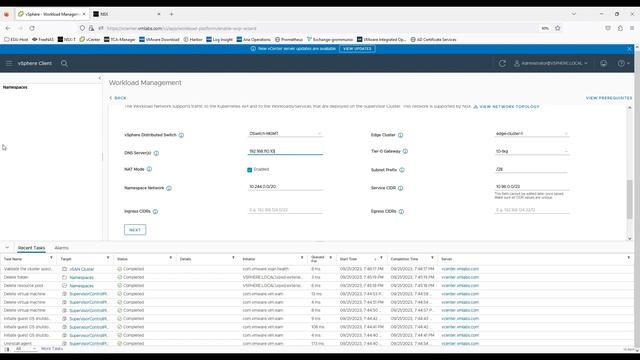Click the Namespace Network input field

(x=285, y=187)
